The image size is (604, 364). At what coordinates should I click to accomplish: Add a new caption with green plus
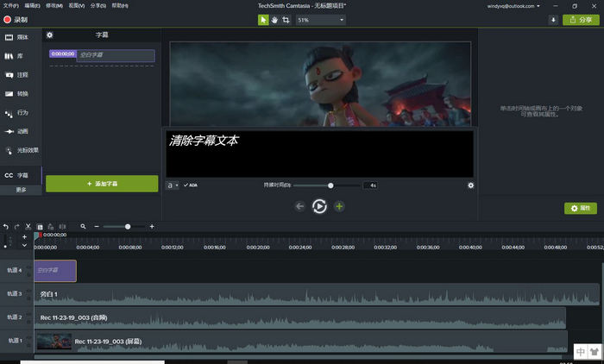pos(339,206)
